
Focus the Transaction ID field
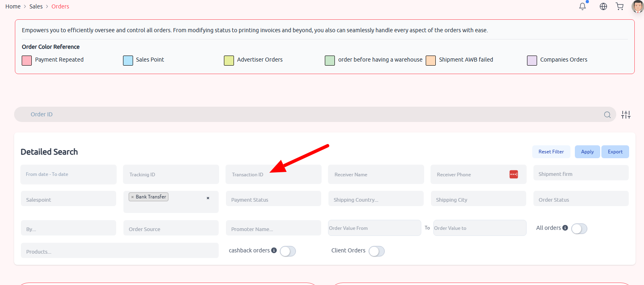coord(273,174)
